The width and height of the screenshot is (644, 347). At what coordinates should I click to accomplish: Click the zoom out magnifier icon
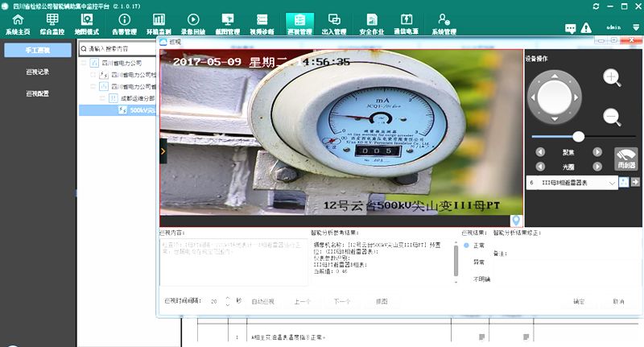coord(612,118)
